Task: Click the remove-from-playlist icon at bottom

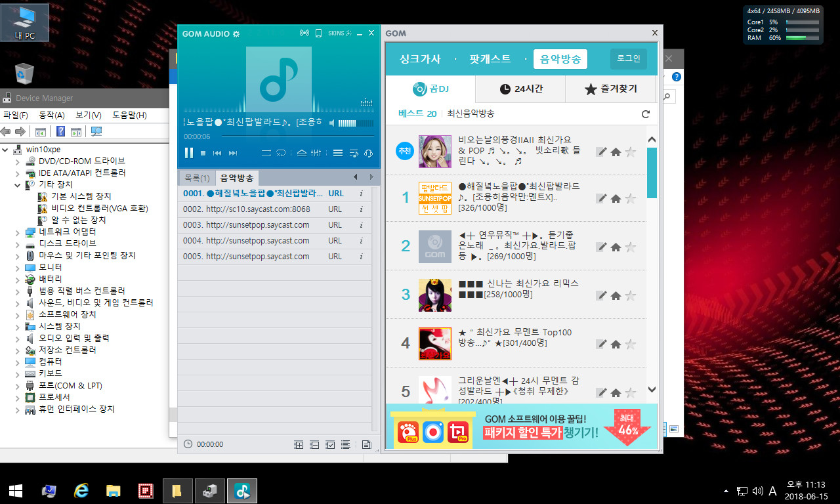Action: [x=315, y=445]
